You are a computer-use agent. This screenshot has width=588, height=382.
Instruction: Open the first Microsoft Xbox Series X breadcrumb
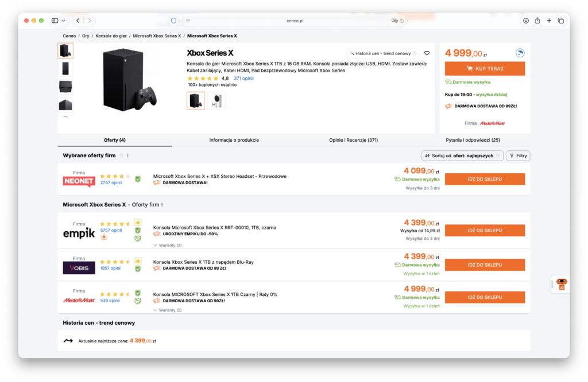click(157, 36)
